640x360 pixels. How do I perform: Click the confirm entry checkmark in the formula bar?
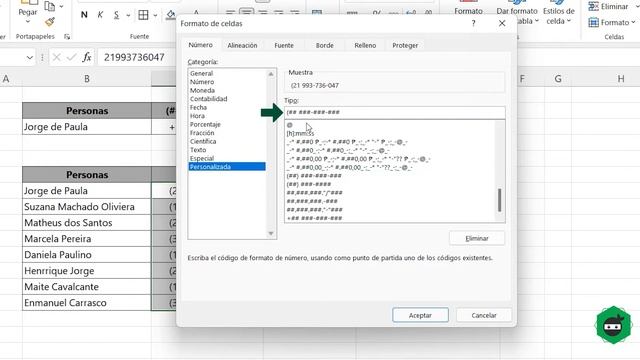[x=71, y=58]
